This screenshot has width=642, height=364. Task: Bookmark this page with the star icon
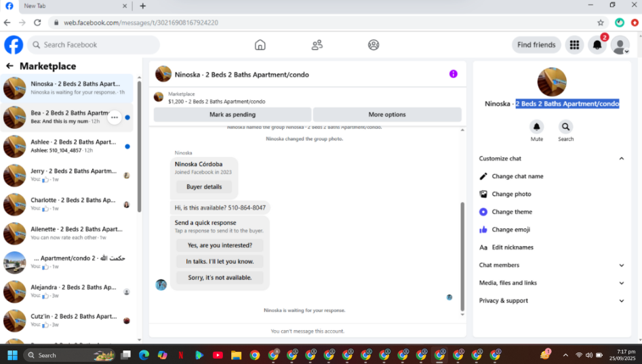[x=600, y=22]
